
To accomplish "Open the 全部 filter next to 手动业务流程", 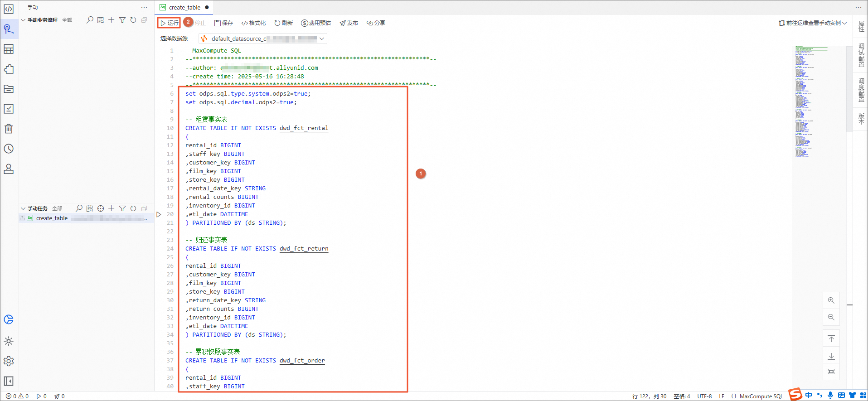I will [x=67, y=20].
